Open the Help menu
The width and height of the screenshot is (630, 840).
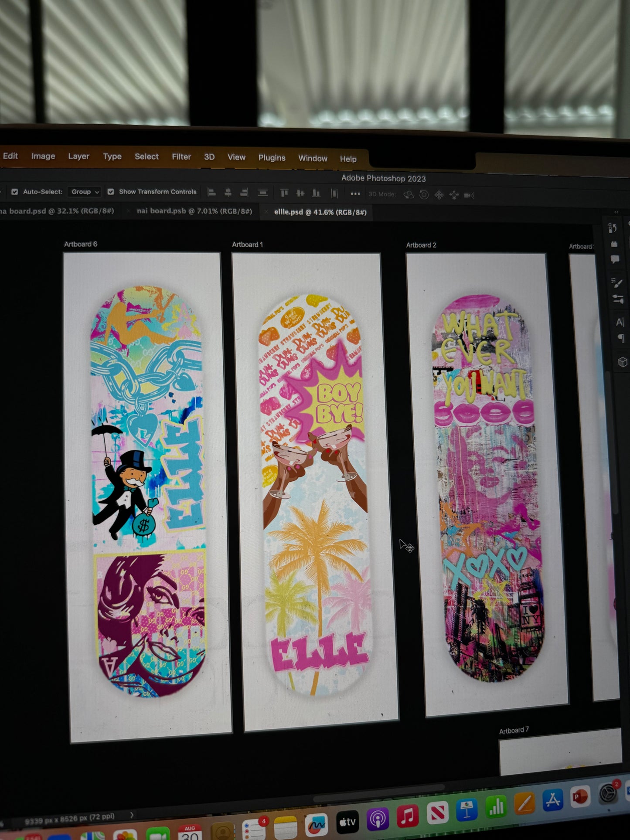tap(348, 159)
